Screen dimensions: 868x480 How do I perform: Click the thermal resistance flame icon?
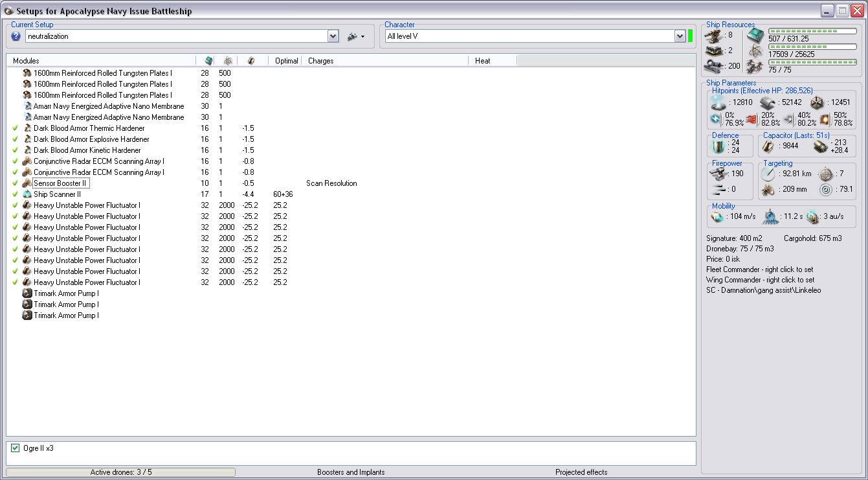[x=751, y=119]
